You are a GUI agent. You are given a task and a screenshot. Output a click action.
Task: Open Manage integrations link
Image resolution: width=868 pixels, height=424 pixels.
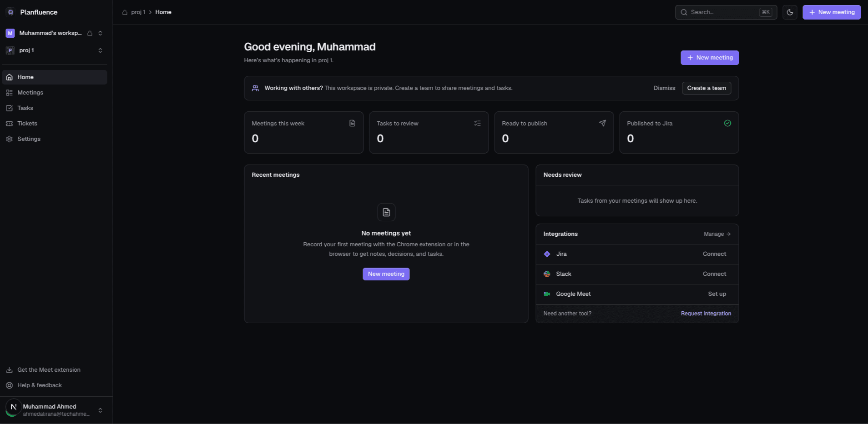[x=717, y=234]
